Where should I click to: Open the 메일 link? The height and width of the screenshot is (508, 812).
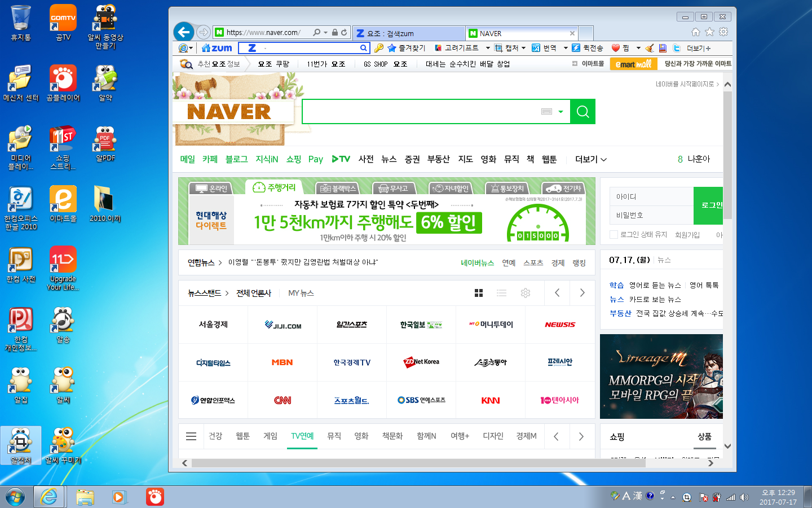tap(187, 159)
